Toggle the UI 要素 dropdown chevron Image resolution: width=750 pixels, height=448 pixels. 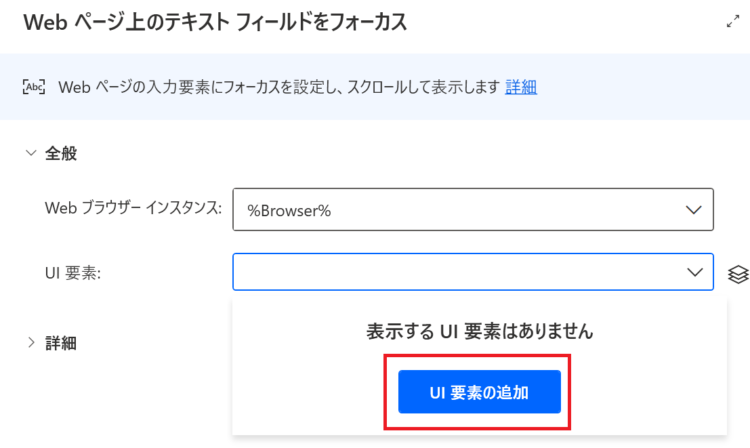(695, 272)
